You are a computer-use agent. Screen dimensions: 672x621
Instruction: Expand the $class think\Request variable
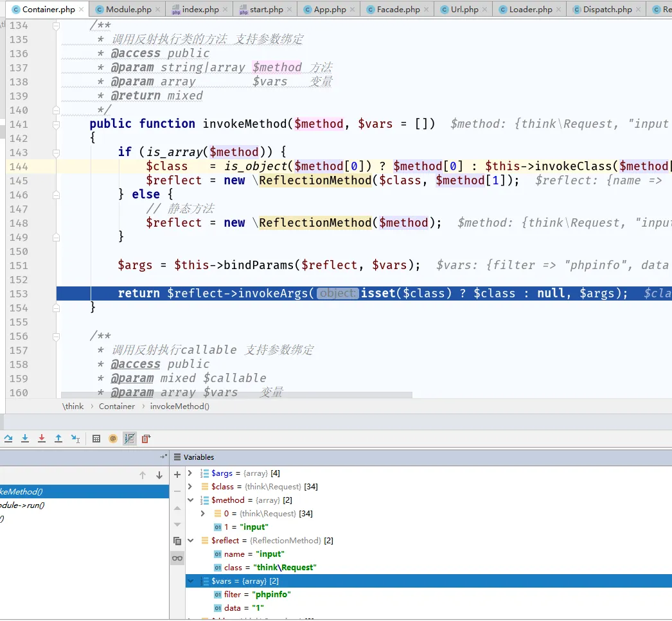point(190,487)
